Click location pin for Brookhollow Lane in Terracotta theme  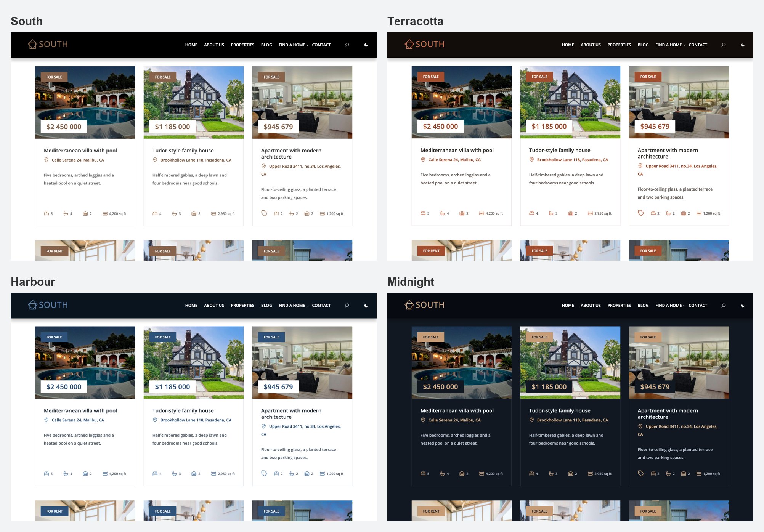pos(532,160)
